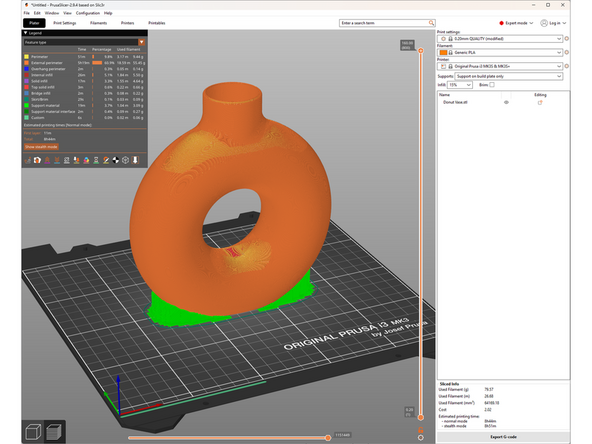Image resolution: width=592 pixels, height=444 pixels.
Task: Toggle Travel moves visibility icon in legend toolbar
Action: click(28, 160)
